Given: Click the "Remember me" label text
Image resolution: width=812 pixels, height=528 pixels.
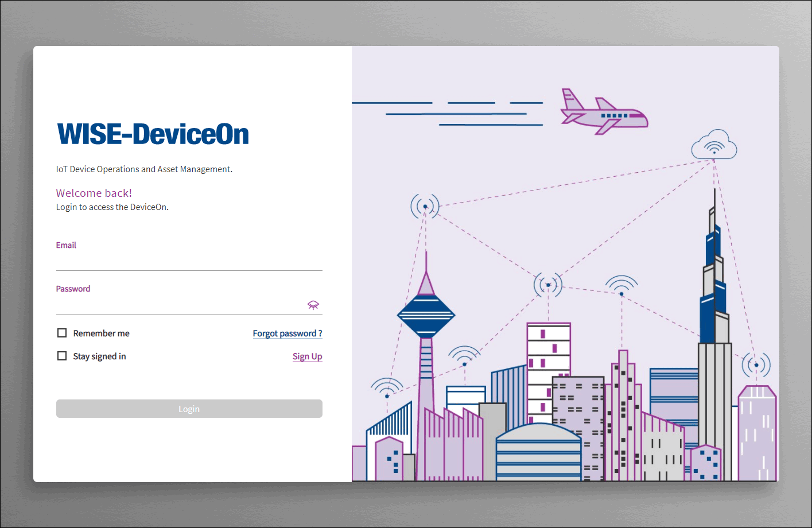Looking at the screenshot, I should tap(101, 333).
